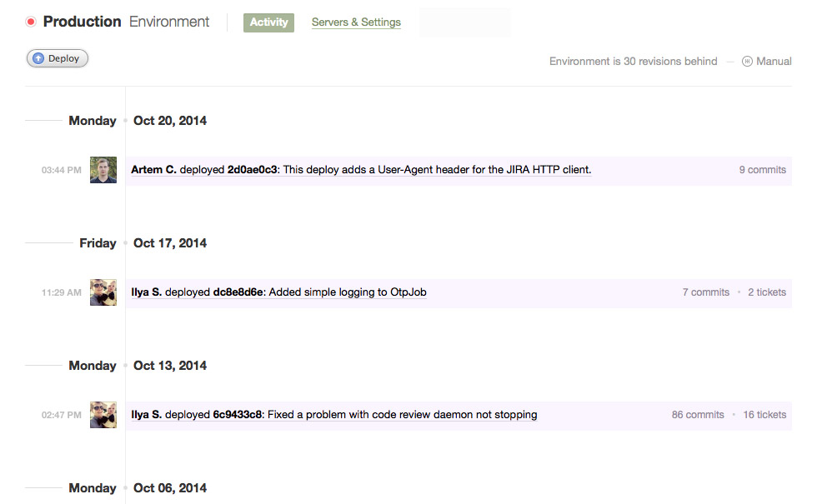
Task: Click the Friday day label
Action: point(98,243)
